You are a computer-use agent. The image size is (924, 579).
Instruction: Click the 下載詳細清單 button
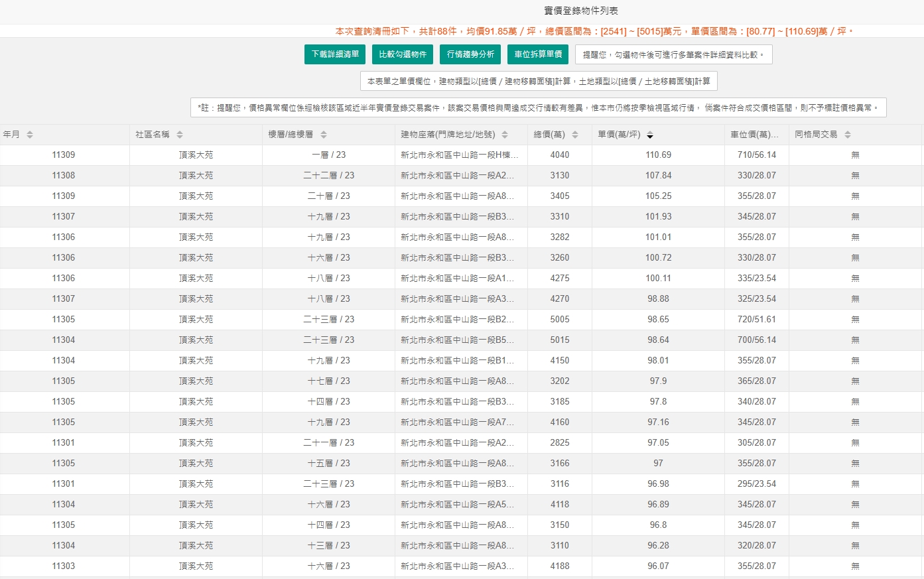334,54
